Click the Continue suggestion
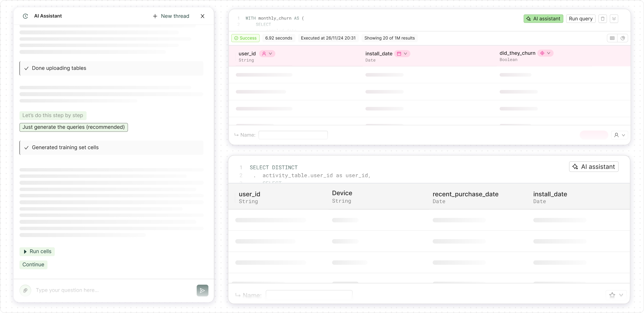 pos(33,265)
